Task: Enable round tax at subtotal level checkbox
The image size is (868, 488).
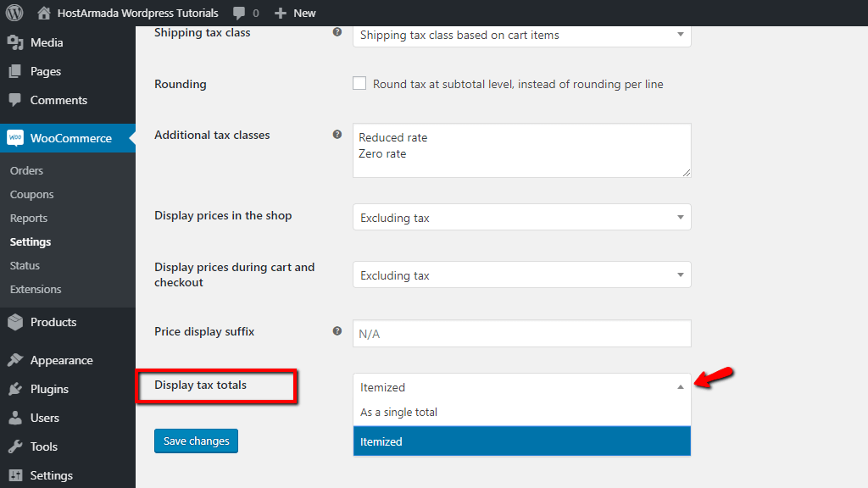Action: pyautogui.click(x=359, y=84)
